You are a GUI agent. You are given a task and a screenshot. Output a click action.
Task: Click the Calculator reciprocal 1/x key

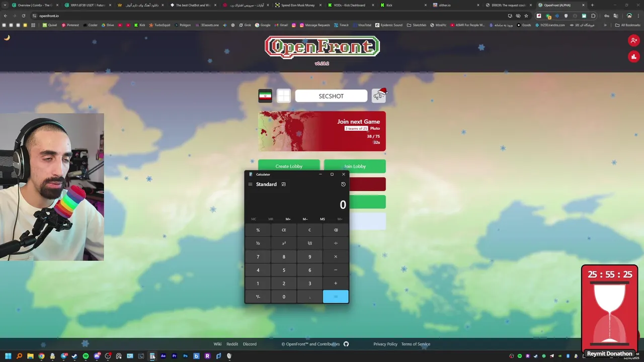[x=258, y=243]
